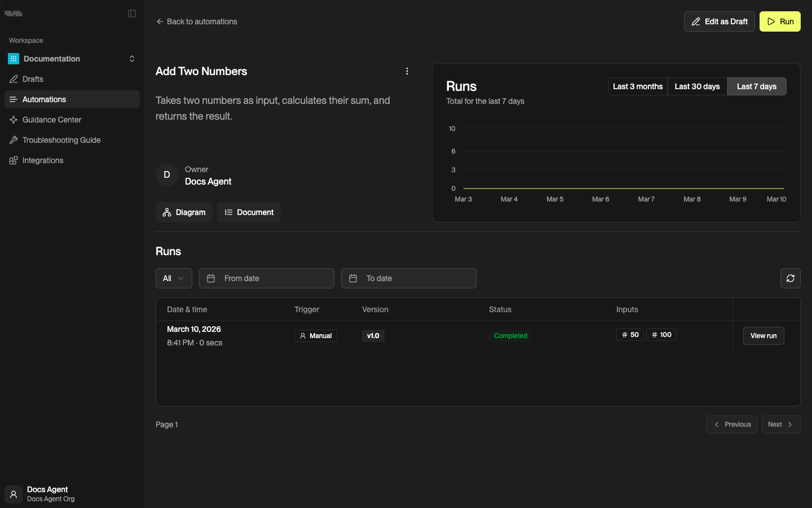Viewport: 812px width, 508px height.
Task: Click the refresh runs icon button
Action: 790,278
